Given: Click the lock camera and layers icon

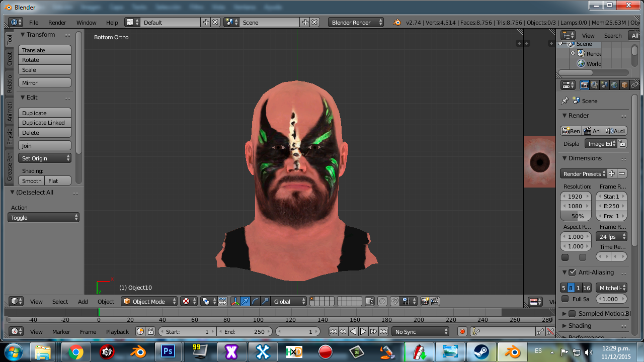Looking at the screenshot, I should [370, 301].
